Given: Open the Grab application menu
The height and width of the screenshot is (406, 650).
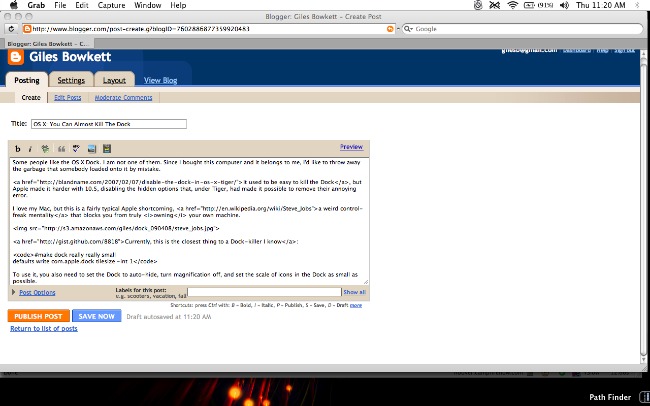Looking at the screenshot, I should tap(36, 5).
